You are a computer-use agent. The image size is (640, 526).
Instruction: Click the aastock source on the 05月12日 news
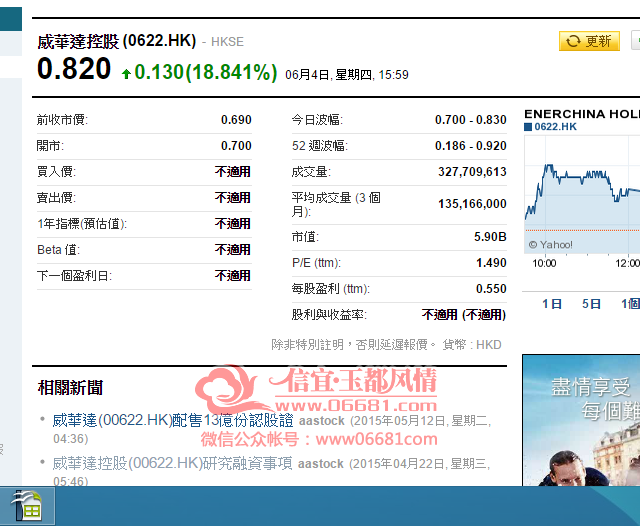(322, 421)
